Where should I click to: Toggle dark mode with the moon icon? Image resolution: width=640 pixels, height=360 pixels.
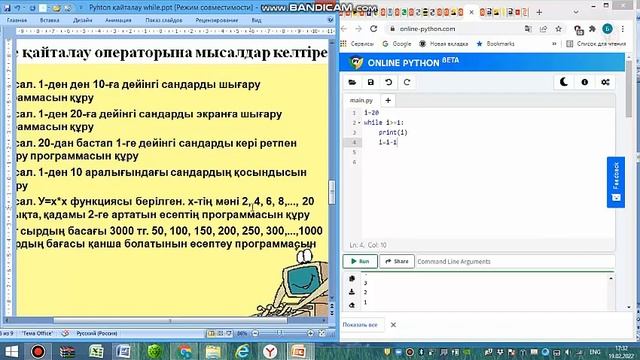point(564,82)
